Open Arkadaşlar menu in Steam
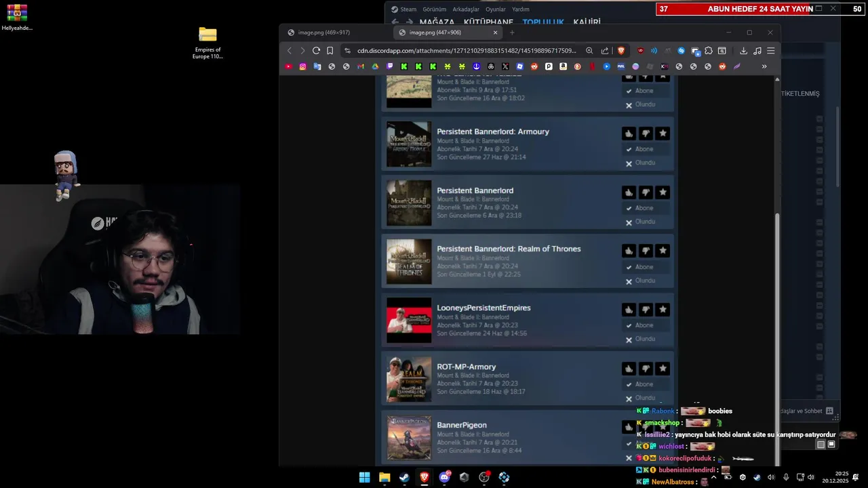 tap(465, 9)
